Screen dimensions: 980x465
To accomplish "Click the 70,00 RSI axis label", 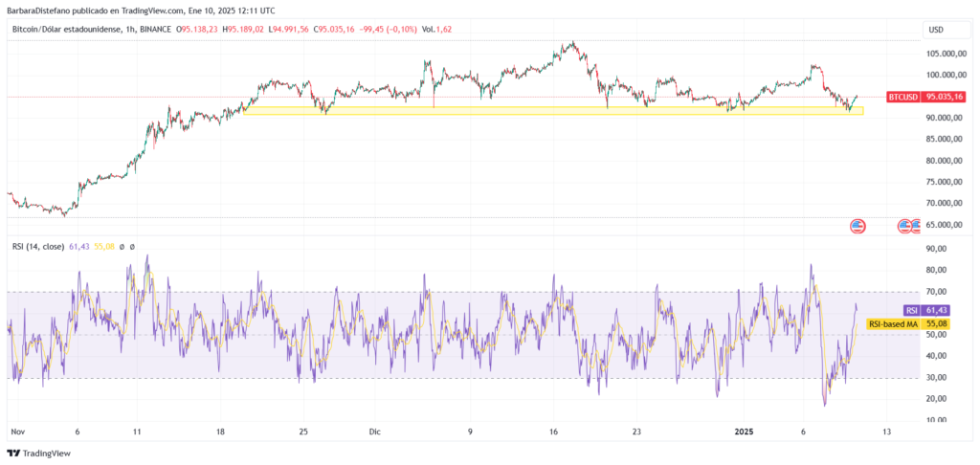I will point(936,292).
